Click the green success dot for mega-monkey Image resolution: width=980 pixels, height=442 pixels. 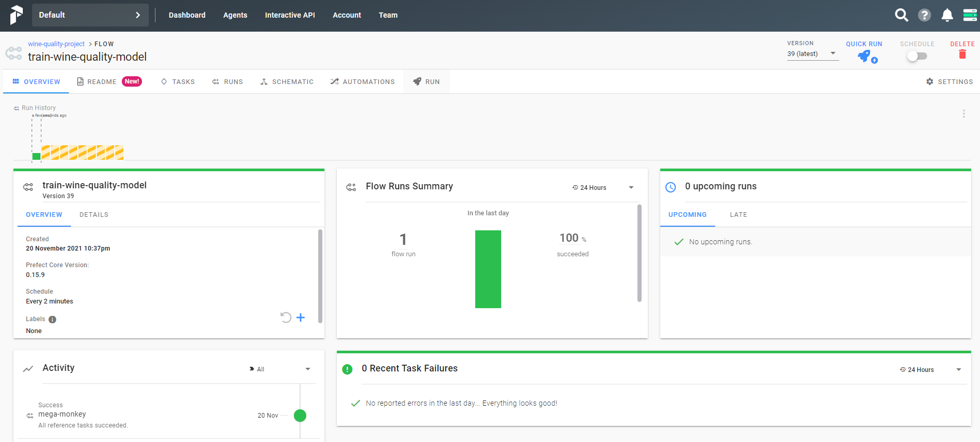[300, 416]
